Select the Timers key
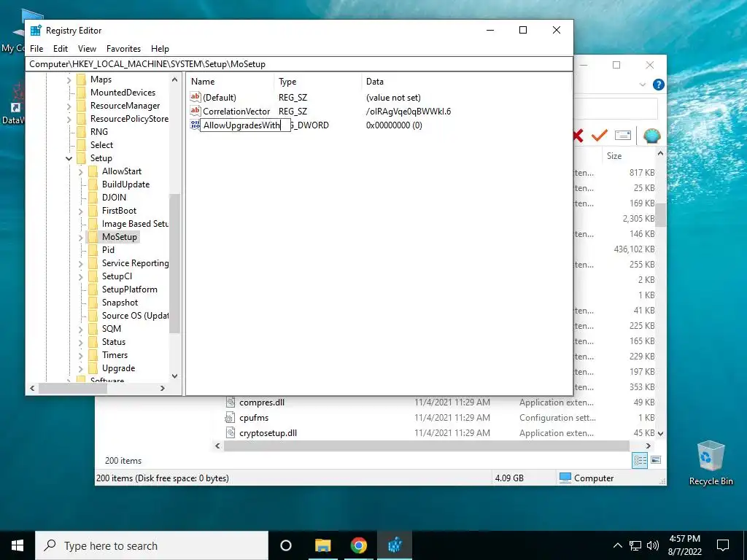The image size is (747, 560). [115, 355]
